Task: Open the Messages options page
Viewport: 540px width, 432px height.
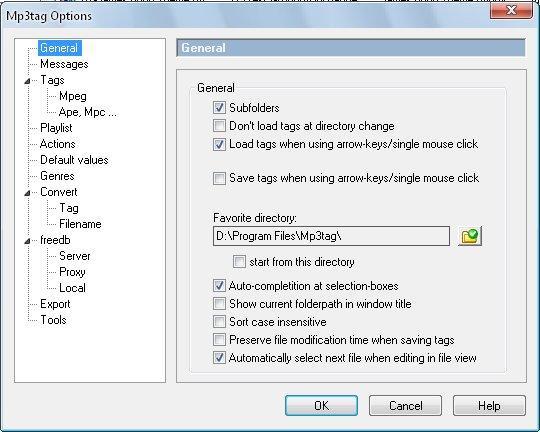Action: (x=64, y=64)
